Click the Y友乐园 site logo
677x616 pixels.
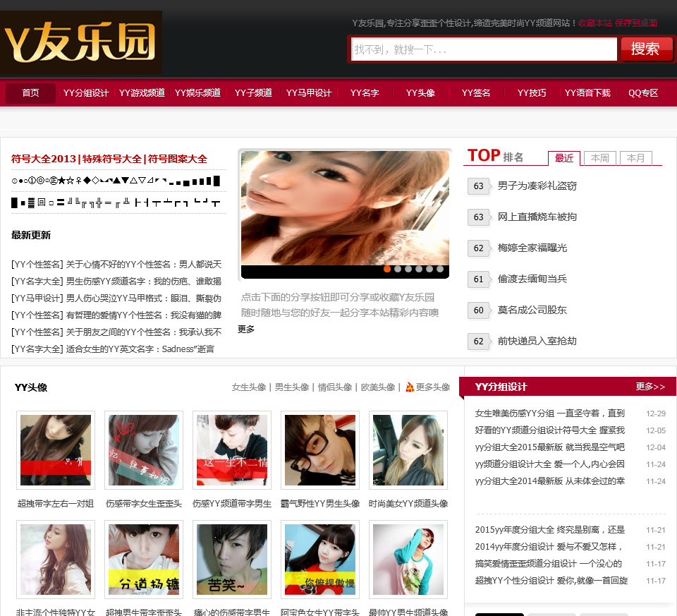click(x=81, y=42)
